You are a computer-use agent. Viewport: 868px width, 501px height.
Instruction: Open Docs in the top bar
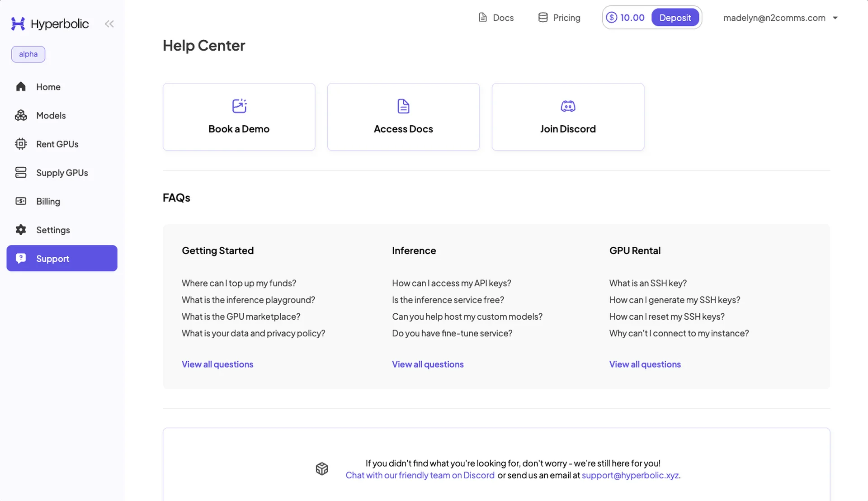(496, 18)
